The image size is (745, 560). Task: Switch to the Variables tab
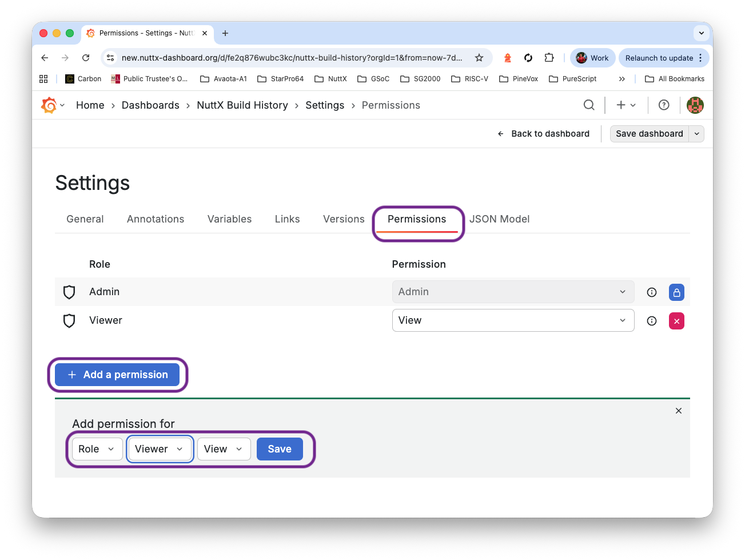[x=229, y=219]
